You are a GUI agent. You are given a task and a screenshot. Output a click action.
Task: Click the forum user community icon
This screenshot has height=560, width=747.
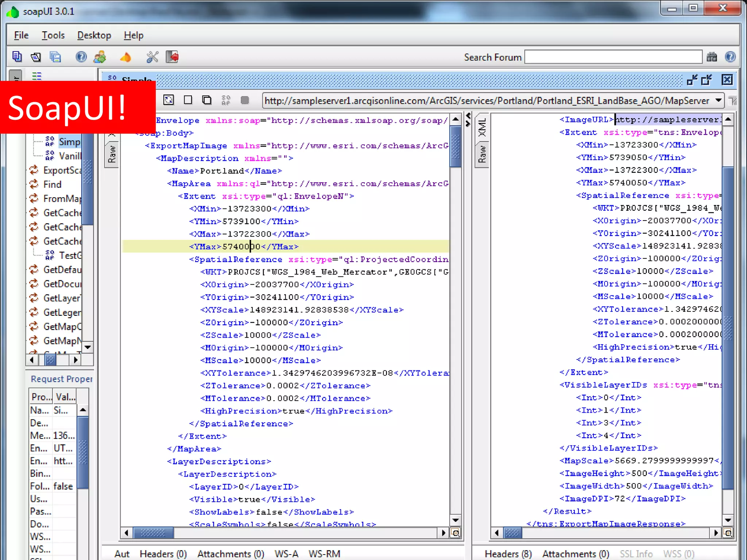coord(100,57)
